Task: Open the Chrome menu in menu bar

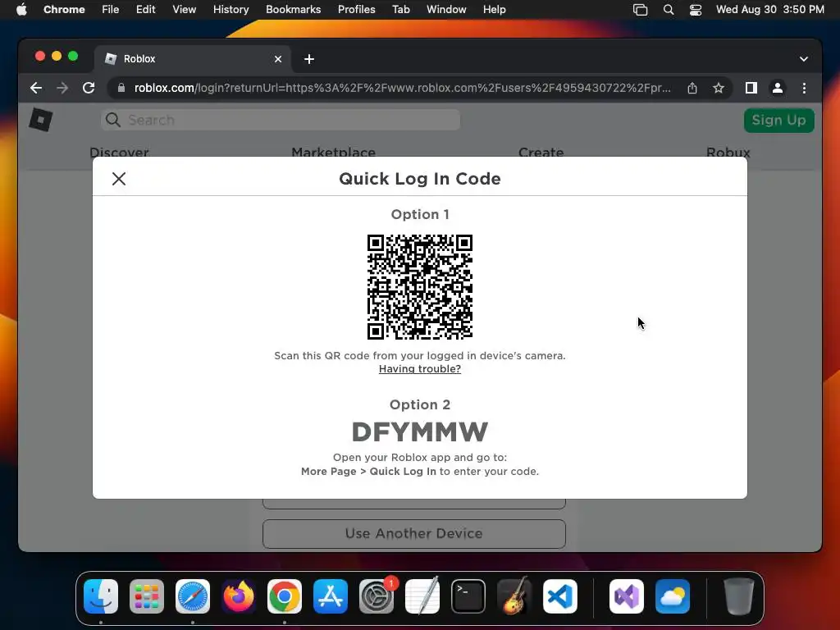Action: tap(64, 10)
